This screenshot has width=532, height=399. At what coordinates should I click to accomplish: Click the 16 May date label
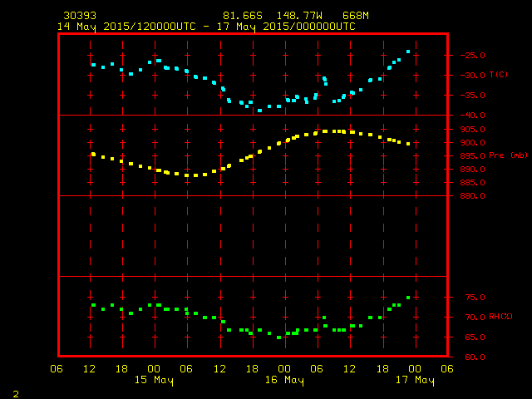284,380
